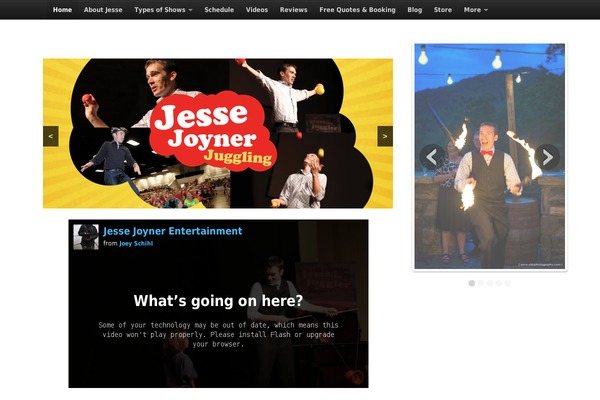This screenshot has height=400, width=600.
Task: Open Free Quotes & Booking page
Action: (x=357, y=10)
